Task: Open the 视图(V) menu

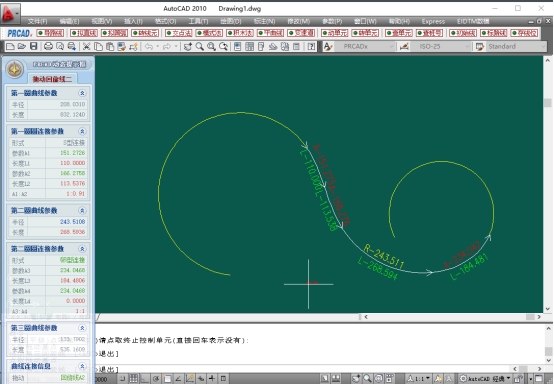Action: click(x=102, y=21)
